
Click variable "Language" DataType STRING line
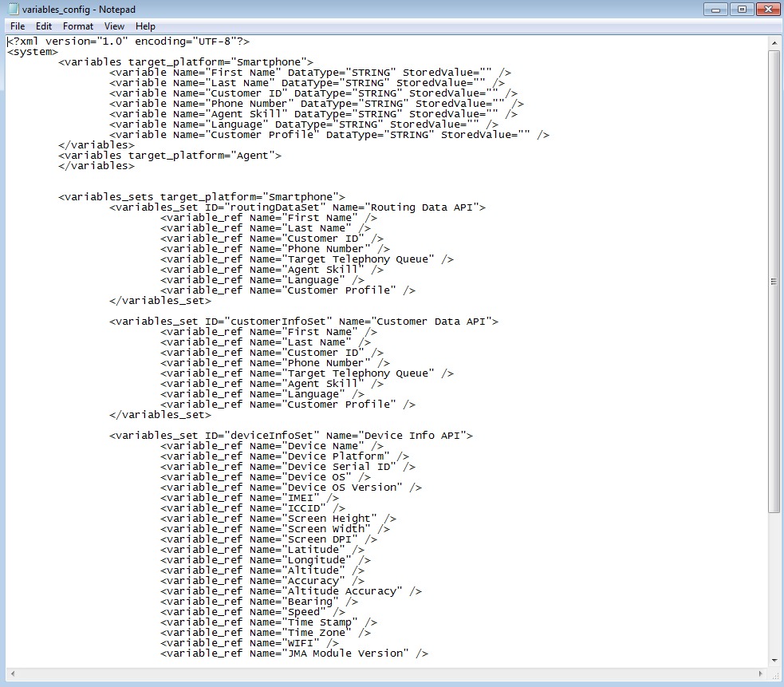coord(304,124)
